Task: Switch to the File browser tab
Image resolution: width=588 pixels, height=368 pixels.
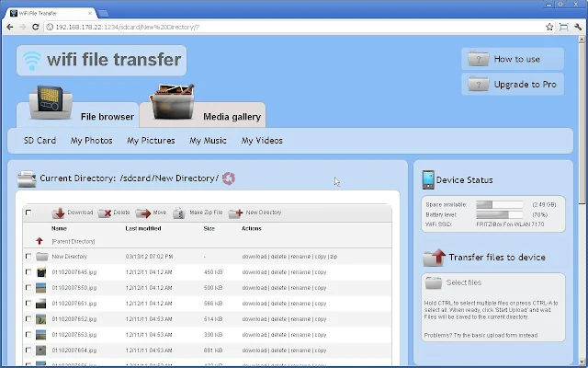Action: [x=77, y=115]
